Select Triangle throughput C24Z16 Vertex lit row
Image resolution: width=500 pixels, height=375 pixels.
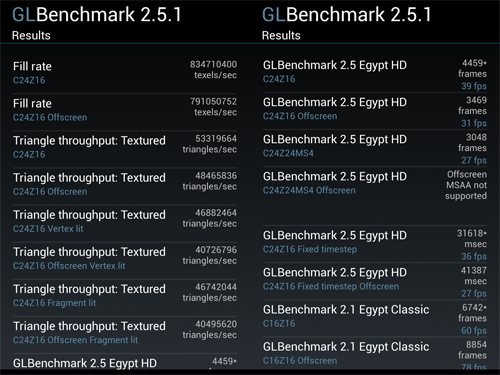coord(125,223)
